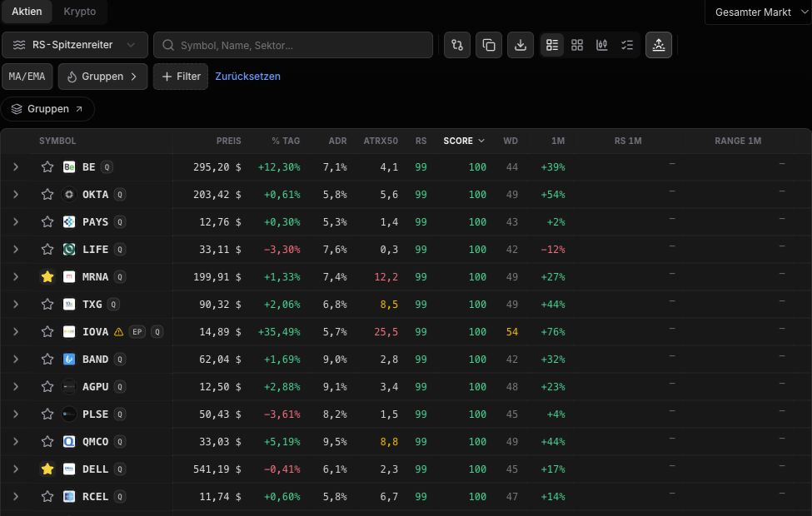Viewport: 812px width, 516px height.
Task: Click the RCEL company logo
Action: 69,496
